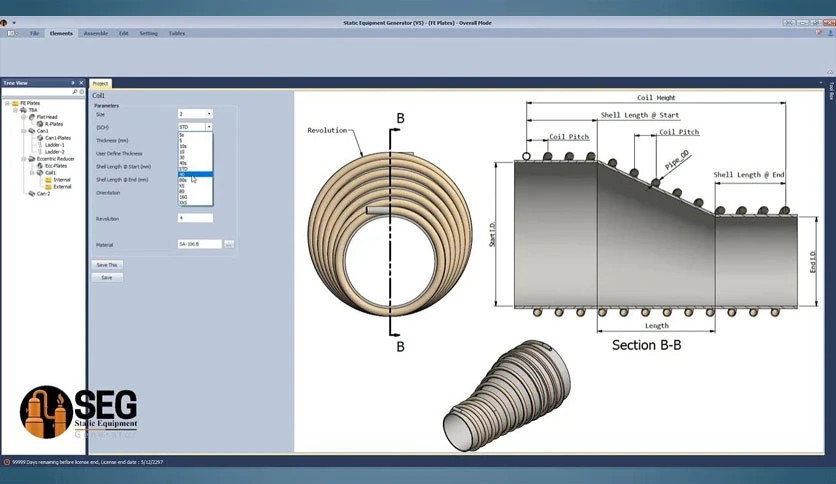The width and height of the screenshot is (836, 484).
Task: Collapse the Flat Head node expander
Action: tap(23, 117)
